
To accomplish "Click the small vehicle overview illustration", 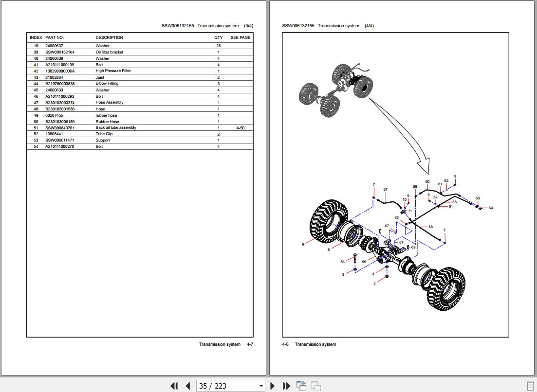I will pyautogui.click(x=336, y=90).
